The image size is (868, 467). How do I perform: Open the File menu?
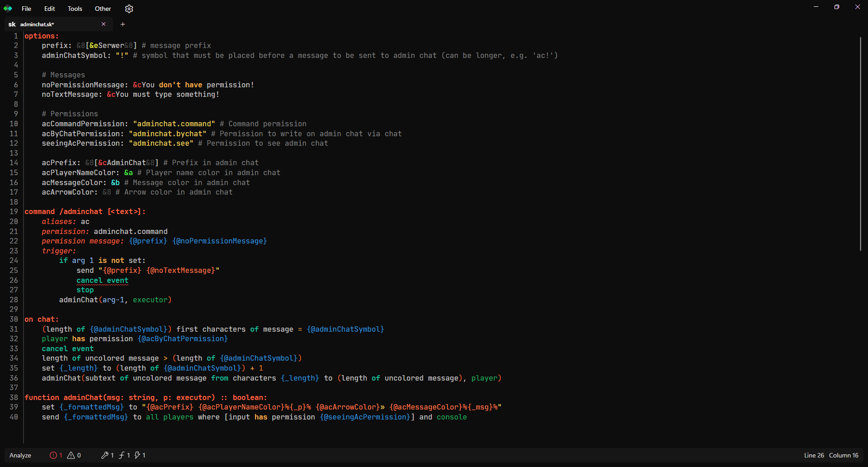tap(26, 9)
